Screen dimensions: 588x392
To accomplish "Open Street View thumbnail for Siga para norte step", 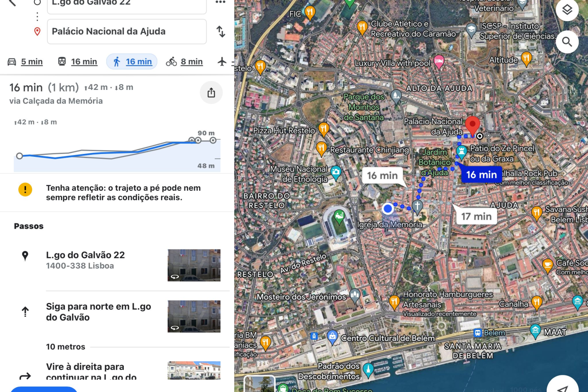I will point(194,316).
